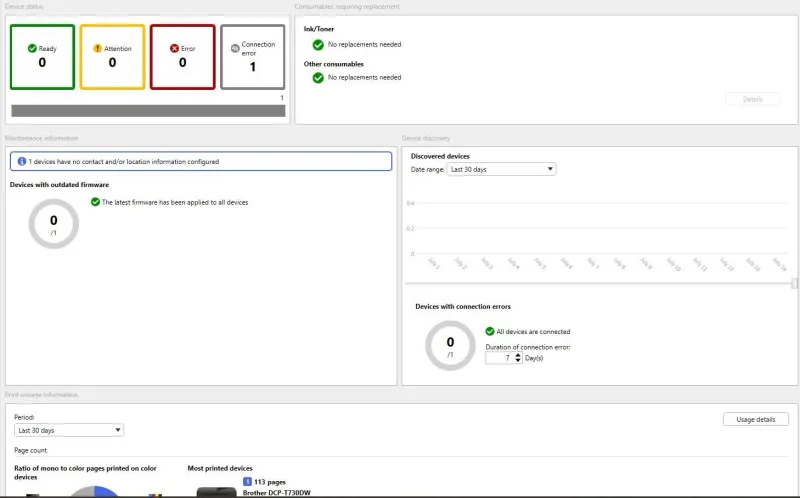Select the Connection error status tile
The height and width of the screenshot is (498, 800).
[x=253, y=57]
